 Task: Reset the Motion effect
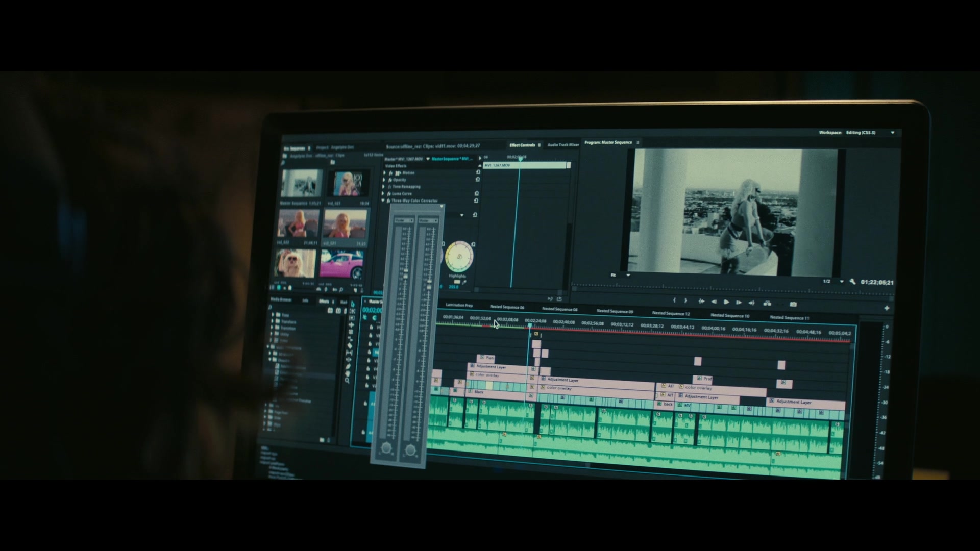pos(478,172)
